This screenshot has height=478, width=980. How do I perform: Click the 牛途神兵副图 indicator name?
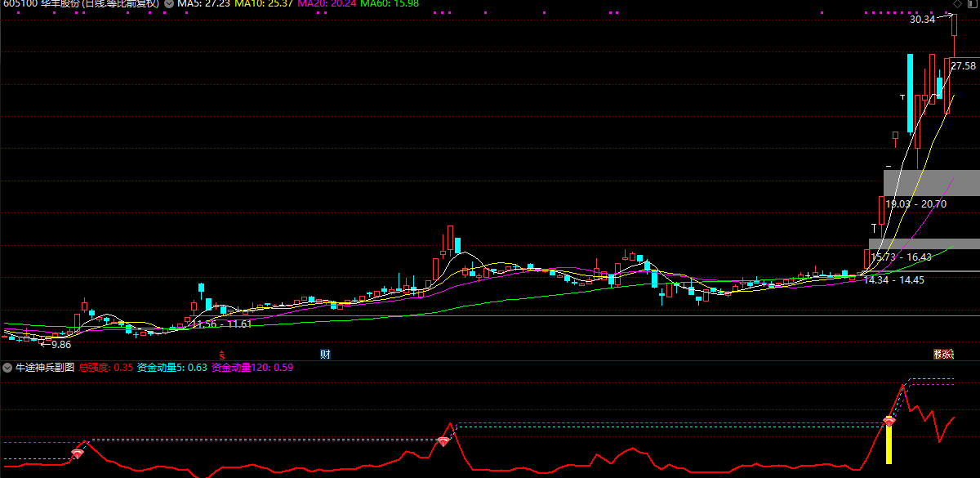tap(45, 368)
